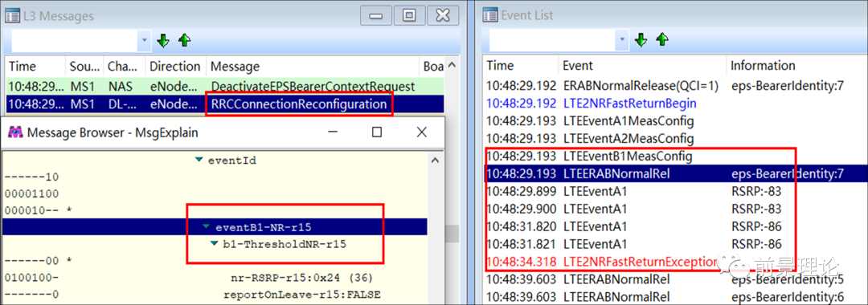The height and width of the screenshot is (305, 868).
Task: Click the nr-RSRP-r15:0x24 (36) line
Action: pos(301,278)
